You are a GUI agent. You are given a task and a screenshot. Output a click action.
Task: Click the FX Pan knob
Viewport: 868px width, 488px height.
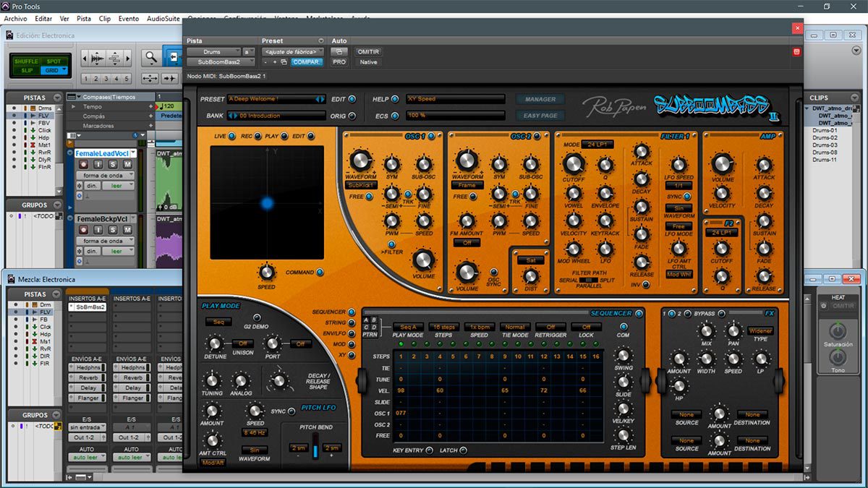tap(733, 330)
